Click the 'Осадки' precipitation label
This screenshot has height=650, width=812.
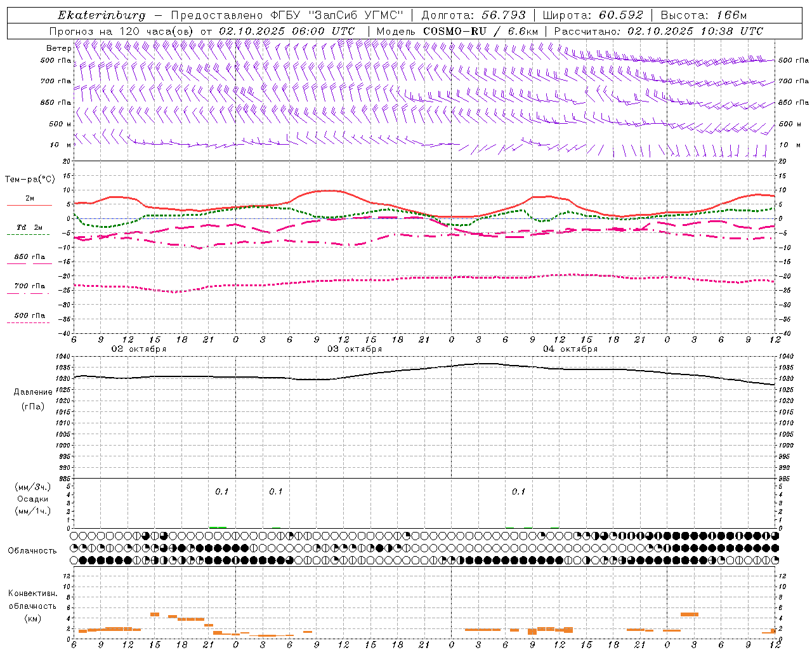33,499
